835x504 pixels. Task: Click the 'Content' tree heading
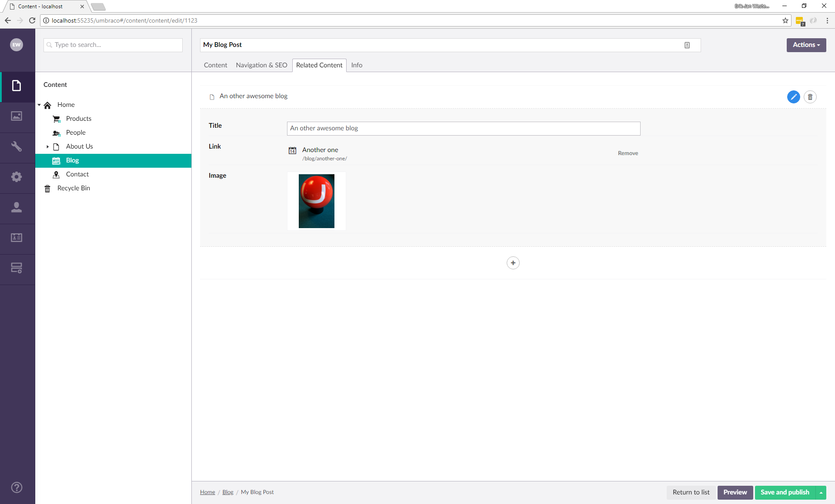coord(55,85)
